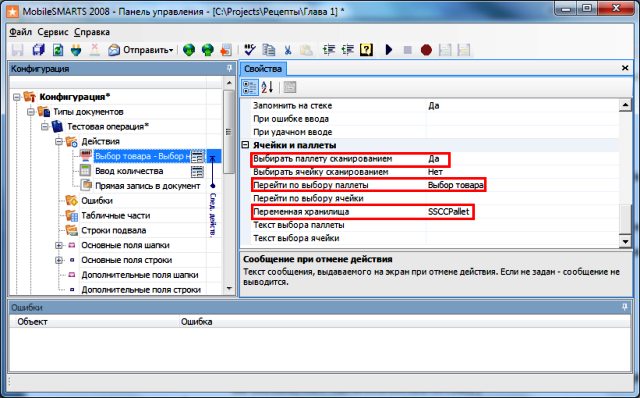Click Текст выбора паллеты property
Viewport: 640px width, 398px height.
click(299, 225)
